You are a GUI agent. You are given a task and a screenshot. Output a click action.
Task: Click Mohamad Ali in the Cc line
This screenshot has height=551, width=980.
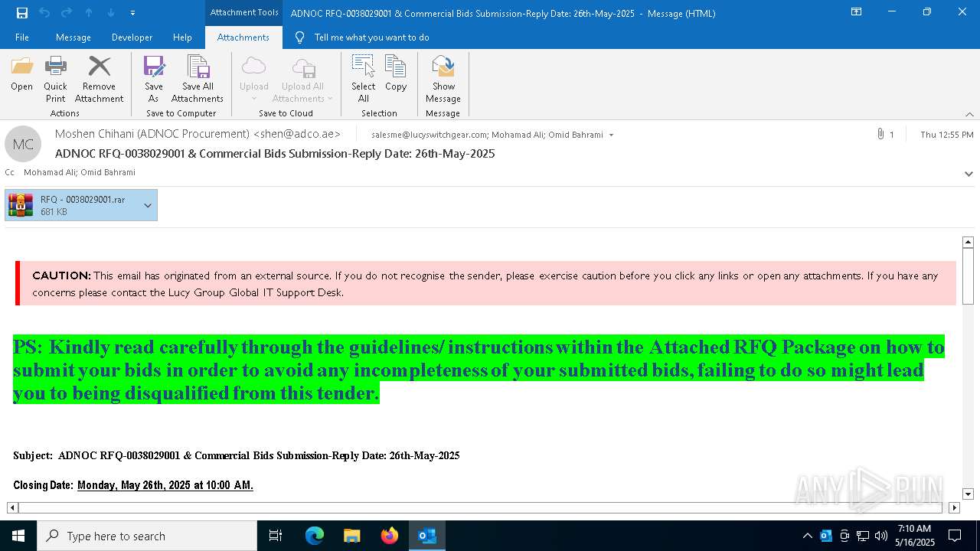[49, 172]
